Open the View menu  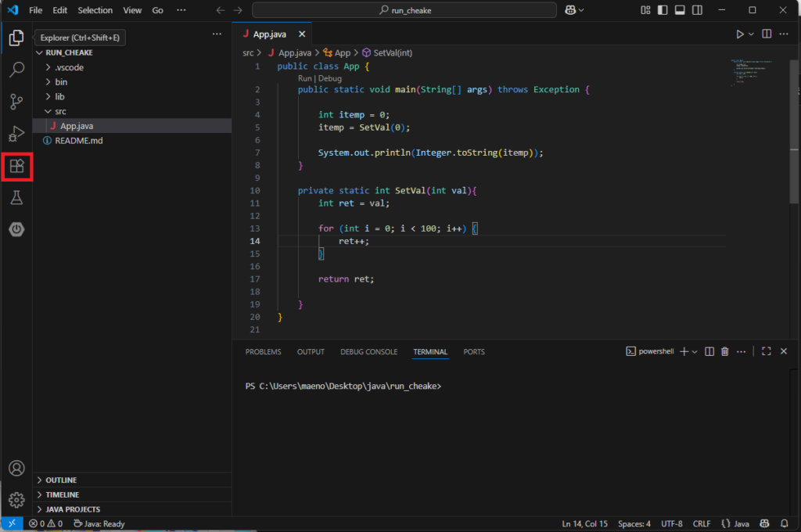[132, 10]
